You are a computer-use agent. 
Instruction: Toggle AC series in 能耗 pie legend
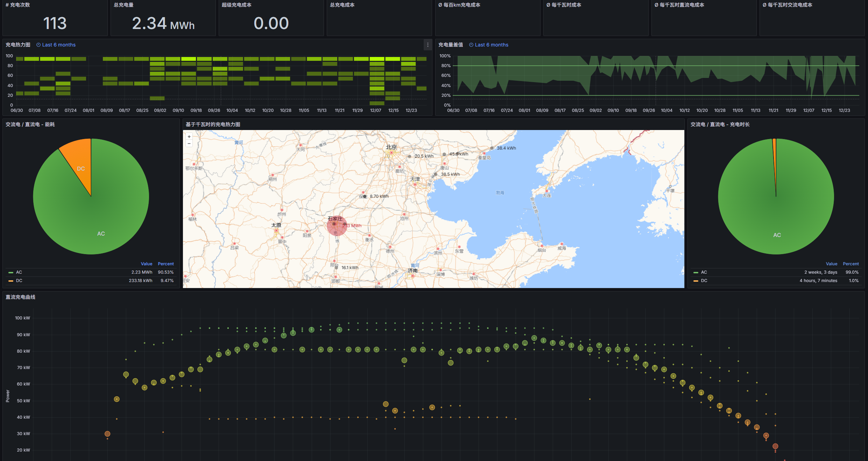pyautogui.click(x=19, y=272)
